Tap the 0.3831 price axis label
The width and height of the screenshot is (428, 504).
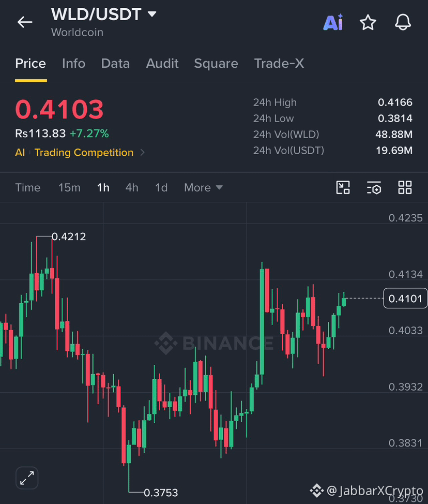(406, 443)
